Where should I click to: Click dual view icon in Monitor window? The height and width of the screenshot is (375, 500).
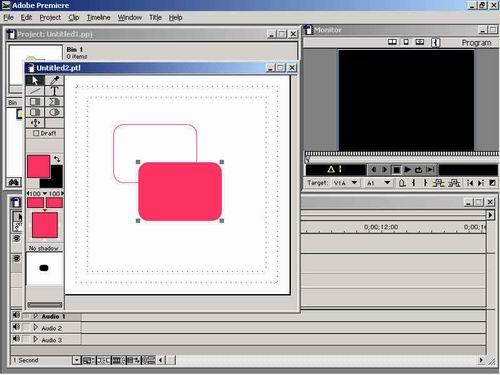[392, 42]
